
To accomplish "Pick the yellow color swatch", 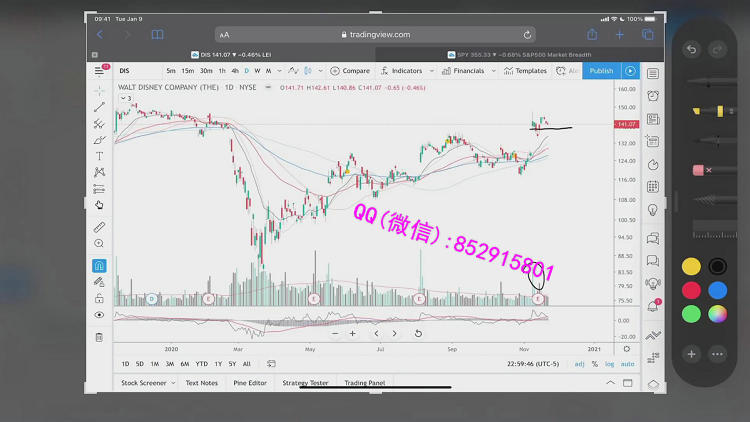I will (x=691, y=266).
